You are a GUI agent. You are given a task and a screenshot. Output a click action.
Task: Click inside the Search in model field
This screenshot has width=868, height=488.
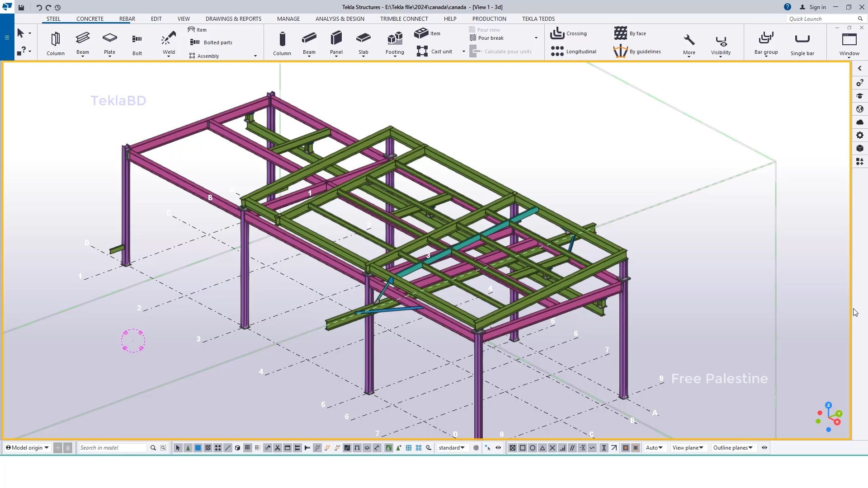[111, 448]
